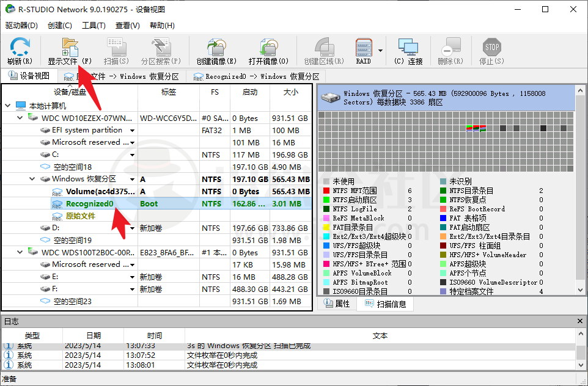Switch to the 设备视图 tab
Screen dimensions: 588x386
pyautogui.click(x=29, y=76)
